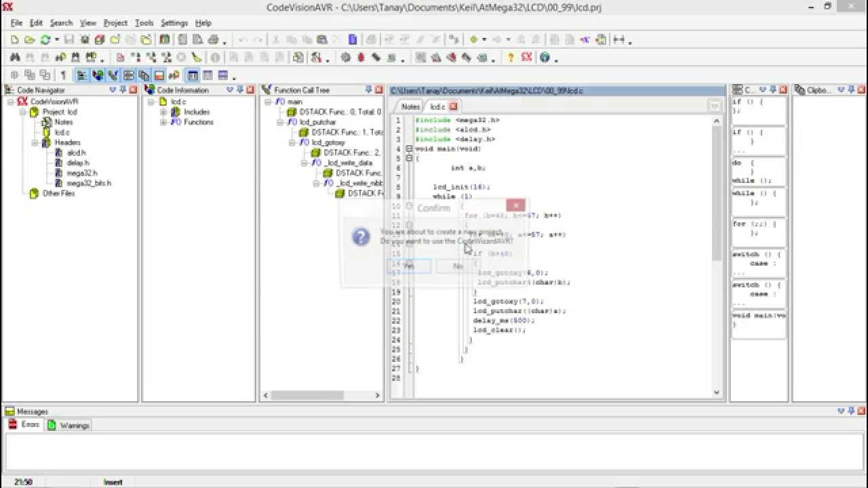Click the green circle toolbar icon
Screen dimensions: 868x488
pyautogui.click(x=473, y=39)
